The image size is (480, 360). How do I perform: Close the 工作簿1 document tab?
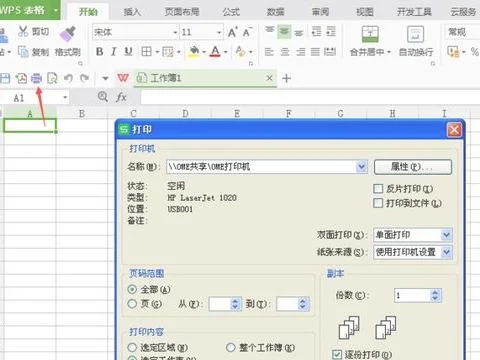tap(269, 78)
